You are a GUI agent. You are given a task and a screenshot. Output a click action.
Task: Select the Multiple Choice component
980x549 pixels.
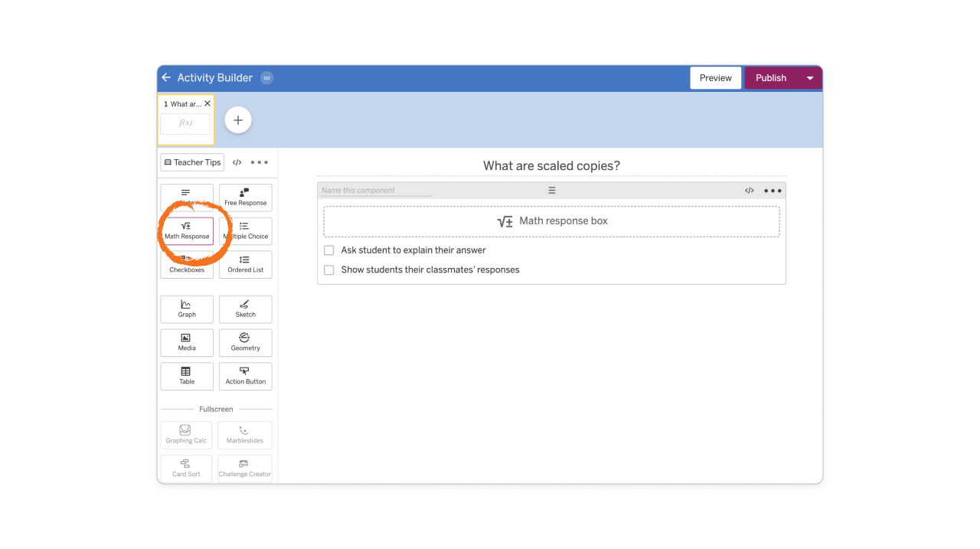click(245, 231)
